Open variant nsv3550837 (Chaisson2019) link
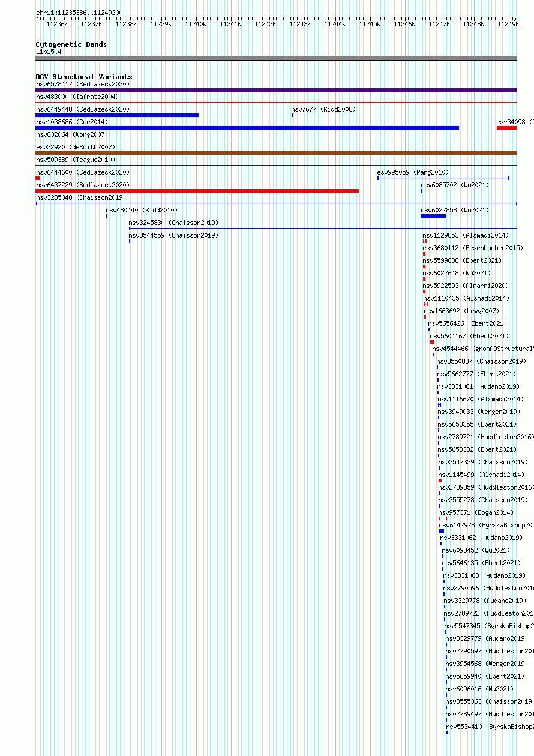534x756 pixels. [x=481, y=361]
